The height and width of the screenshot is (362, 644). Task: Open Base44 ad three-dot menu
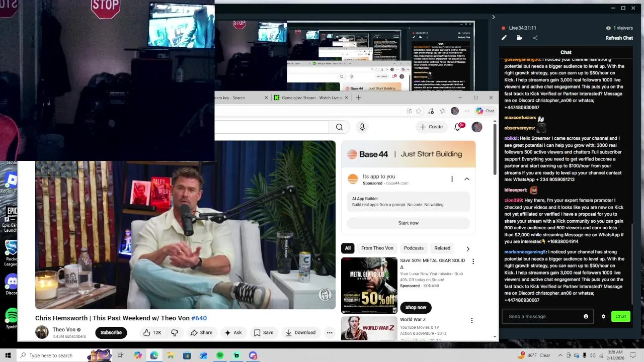tap(452, 179)
